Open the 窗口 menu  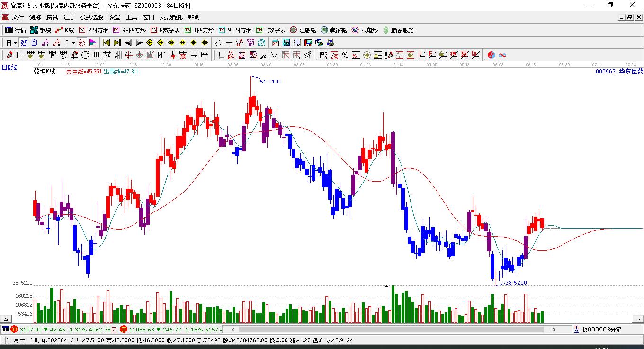click(149, 18)
